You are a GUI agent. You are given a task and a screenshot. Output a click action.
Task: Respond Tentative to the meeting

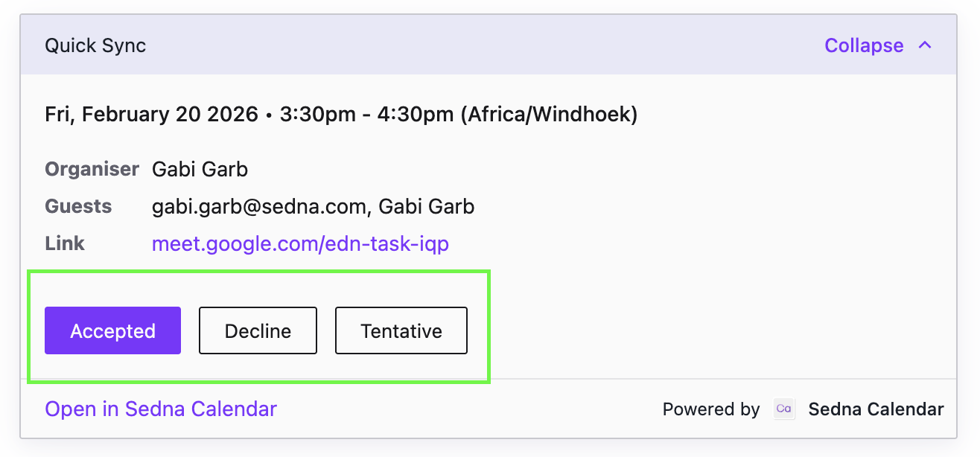tap(401, 330)
